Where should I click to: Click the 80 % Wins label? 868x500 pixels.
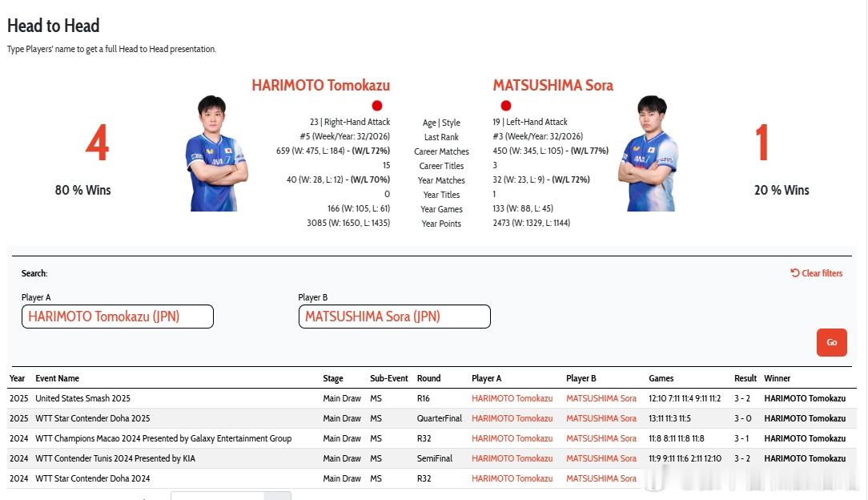coord(82,190)
